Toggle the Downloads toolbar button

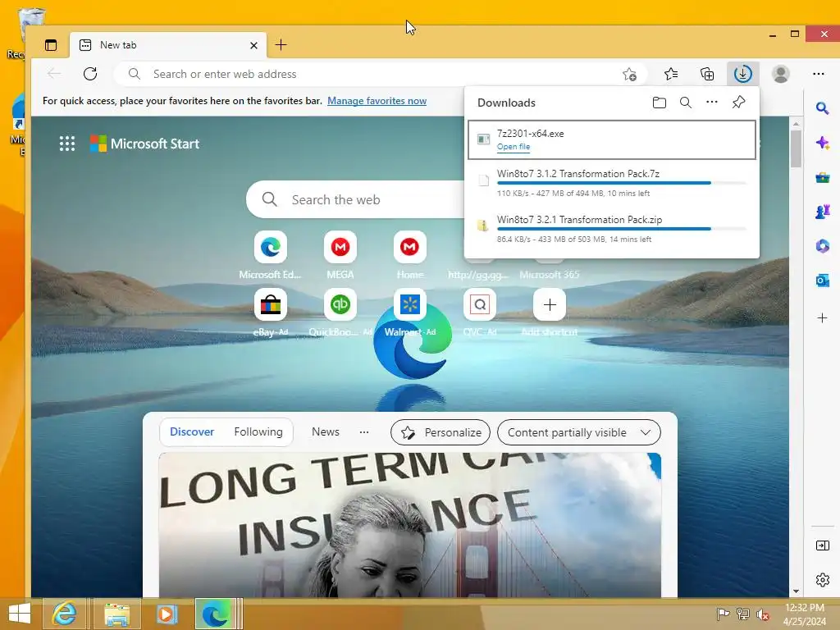(x=743, y=74)
